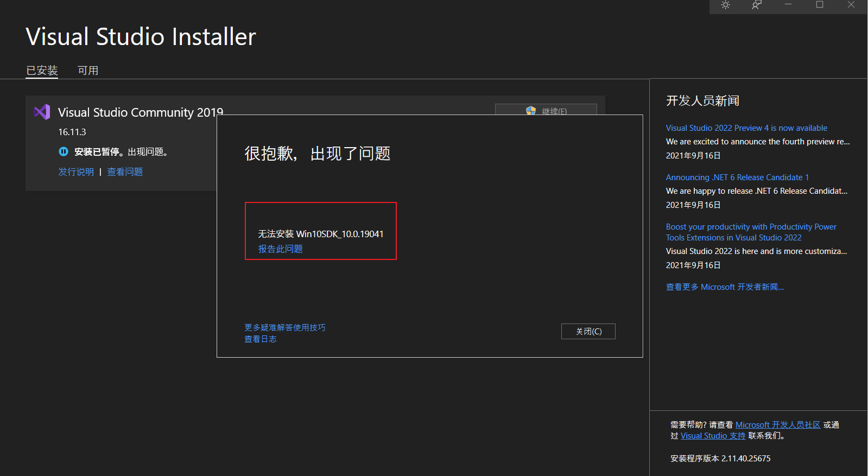Open Microsoft 开发人员社区 link
868x476 pixels.
778,424
